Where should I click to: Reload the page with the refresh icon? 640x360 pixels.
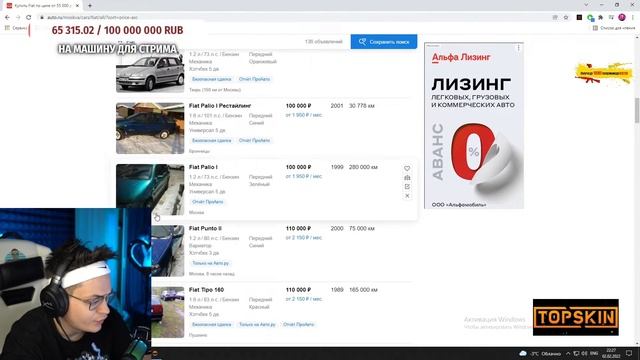coord(29,18)
